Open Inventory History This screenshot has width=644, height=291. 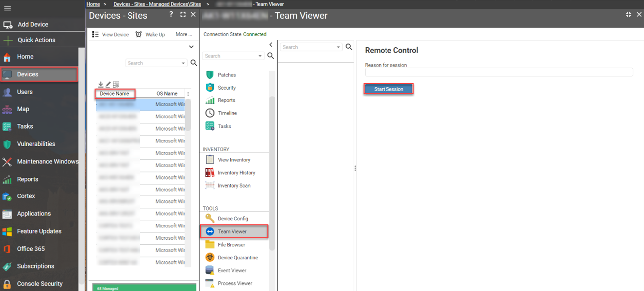click(236, 173)
